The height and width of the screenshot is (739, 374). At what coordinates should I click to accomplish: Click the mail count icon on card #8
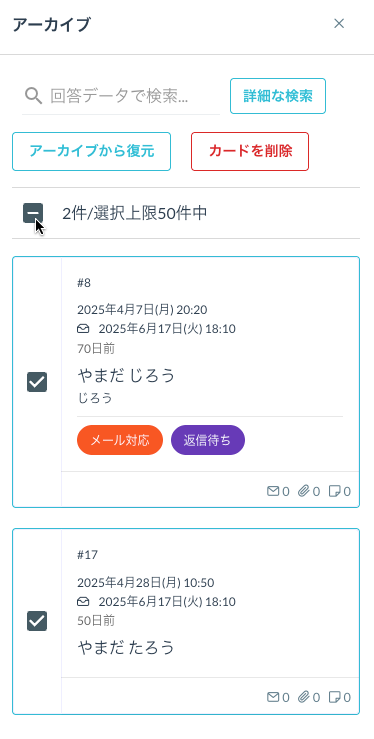pos(273,491)
